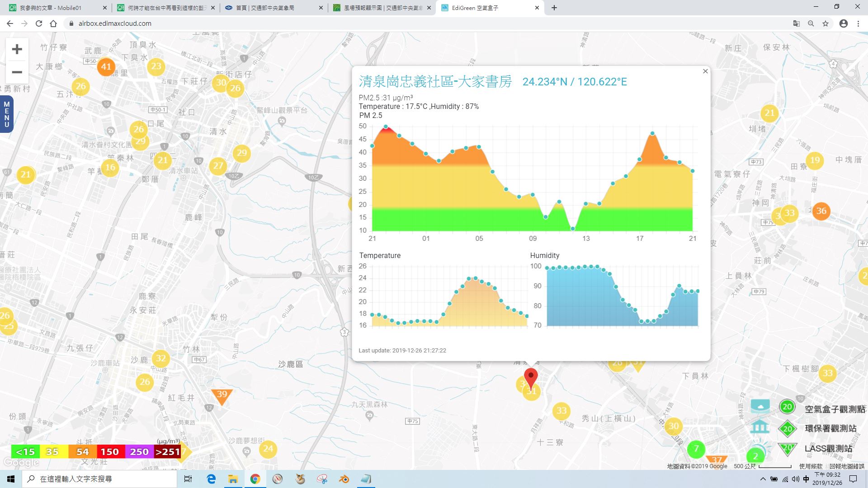
Task: Open the 回報地圖錯誤 report link
Action: [x=847, y=466]
